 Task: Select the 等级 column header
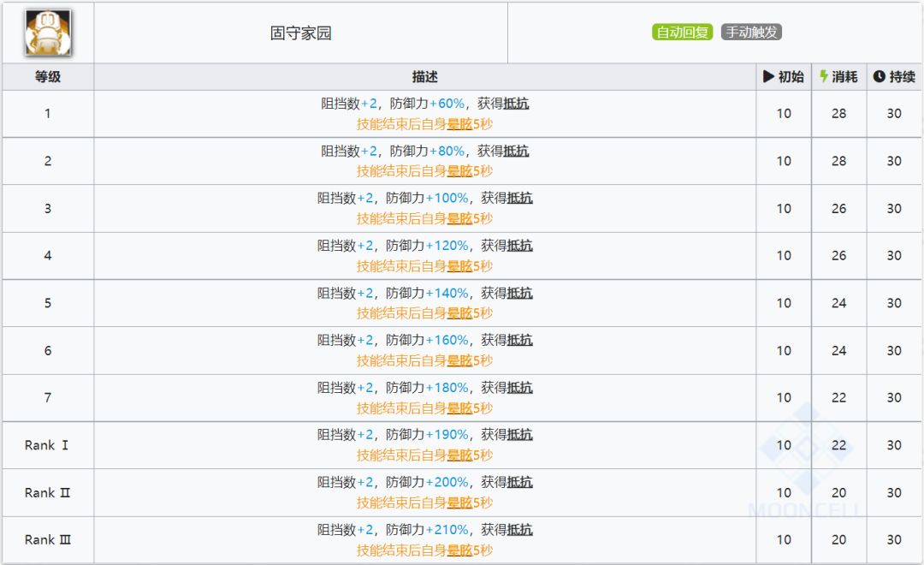pyautogui.click(x=48, y=76)
